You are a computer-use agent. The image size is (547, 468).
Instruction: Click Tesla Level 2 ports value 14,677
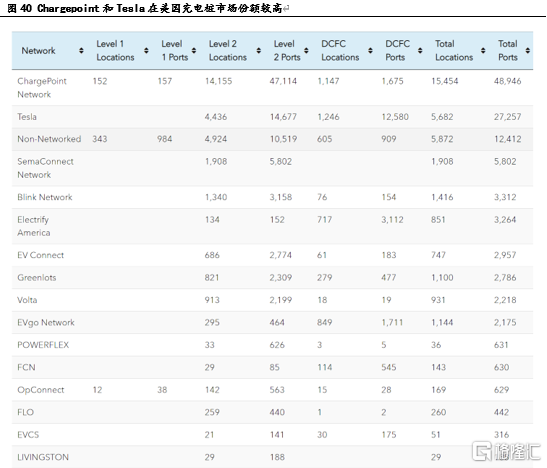click(283, 116)
